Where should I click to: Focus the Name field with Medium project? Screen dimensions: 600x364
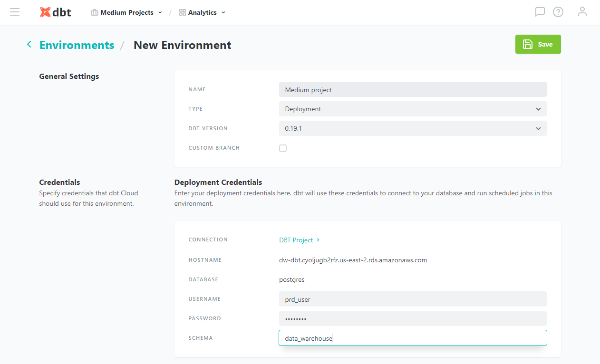pos(412,89)
